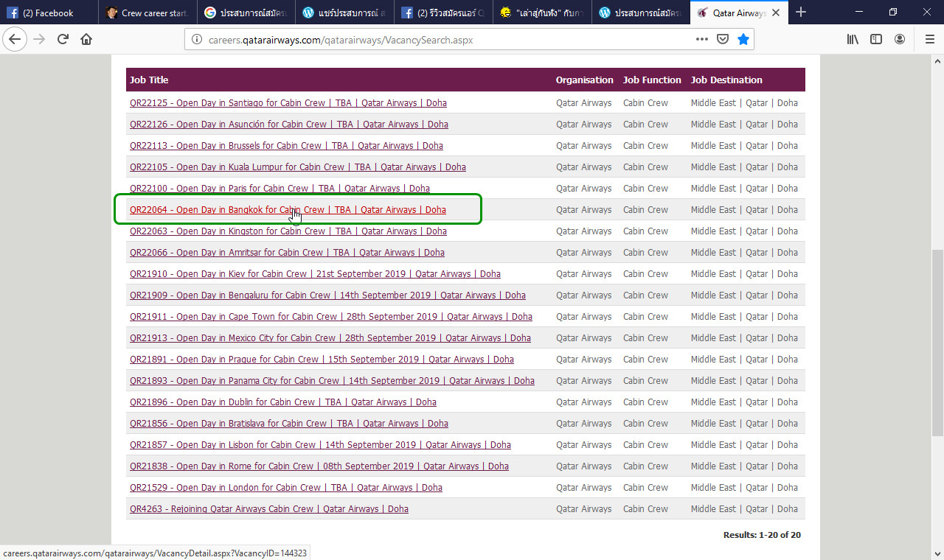This screenshot has height=560, width=944.
Task: Switch to the Crew career start tab
Action: coord(147,13)
